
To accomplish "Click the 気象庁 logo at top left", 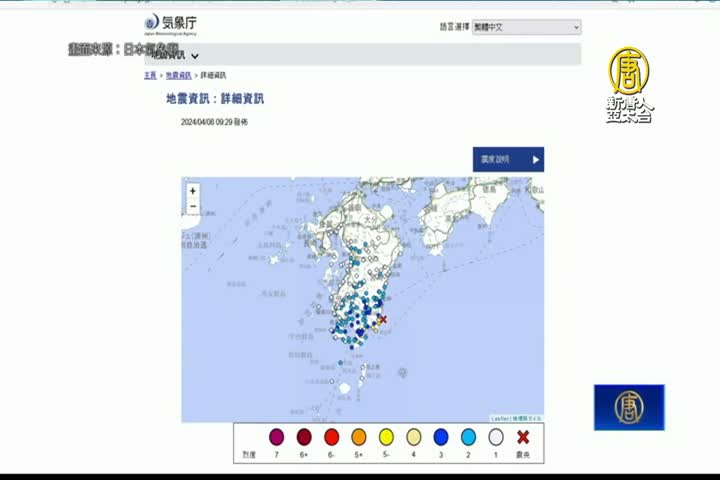I will click(x=172, y=24).
